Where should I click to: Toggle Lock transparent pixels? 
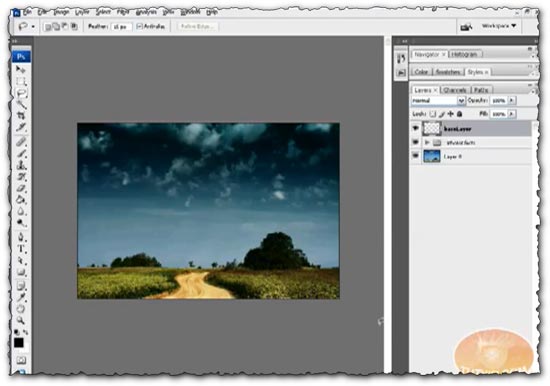coord(433,114)
